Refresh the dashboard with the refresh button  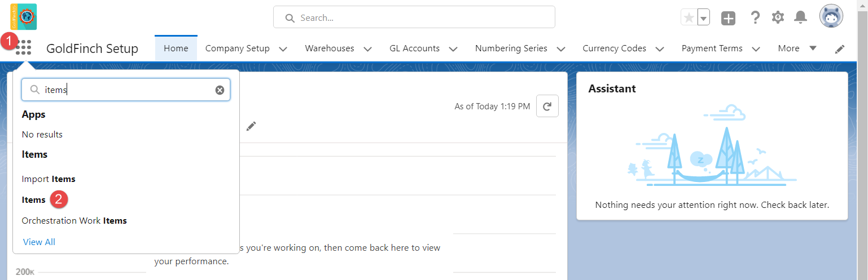pyautogui.click(x=547, y=106)
